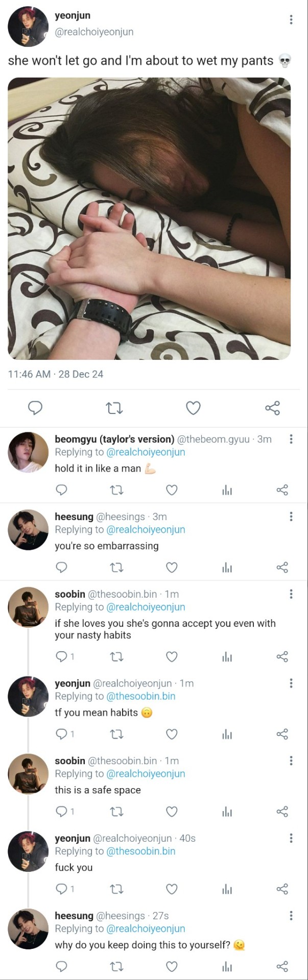Share soobin's 'nasty habits' reply
This screenshot has width=308, height=980.
(x=282, y=656)
